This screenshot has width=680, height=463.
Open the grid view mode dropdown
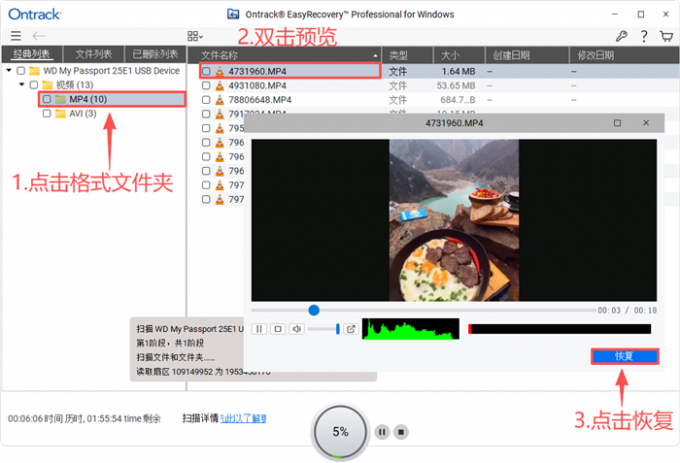tap(195, 36)
